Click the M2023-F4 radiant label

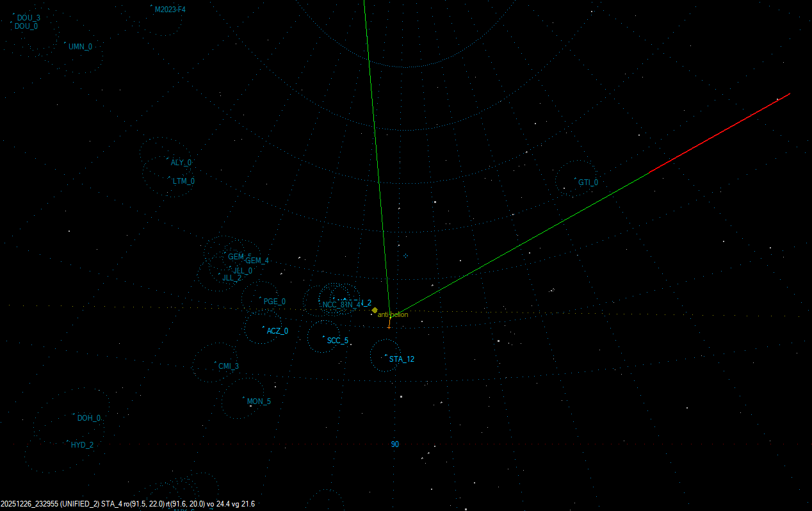coord(170,10)
